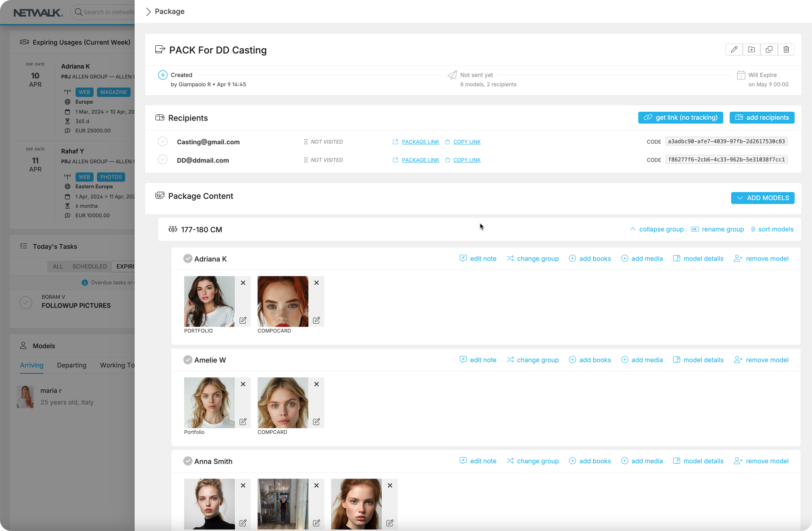Duplicate the current package
The height and width of the screenshot is (531, 812).
pyautogui.click(x=769, y=50)
